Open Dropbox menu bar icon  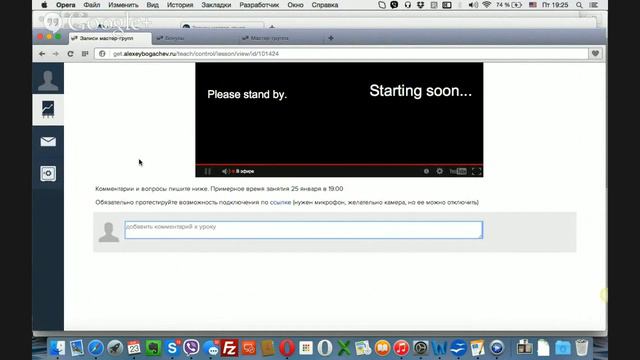pyautogui.click(x=420, y=5)
